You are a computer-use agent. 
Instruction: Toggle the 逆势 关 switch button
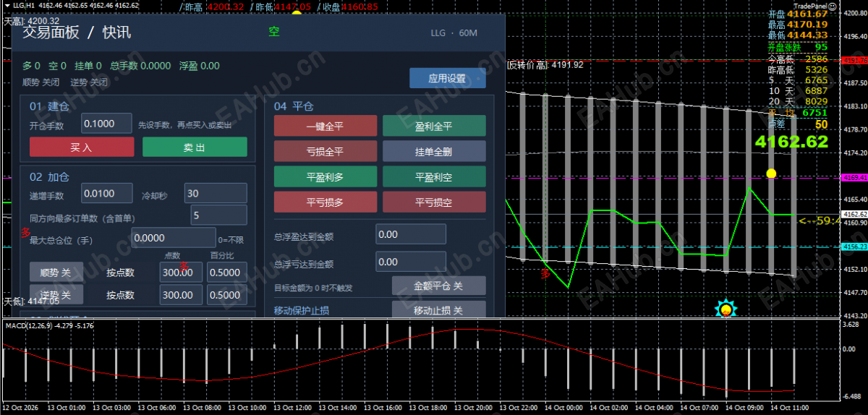[56, 295]
